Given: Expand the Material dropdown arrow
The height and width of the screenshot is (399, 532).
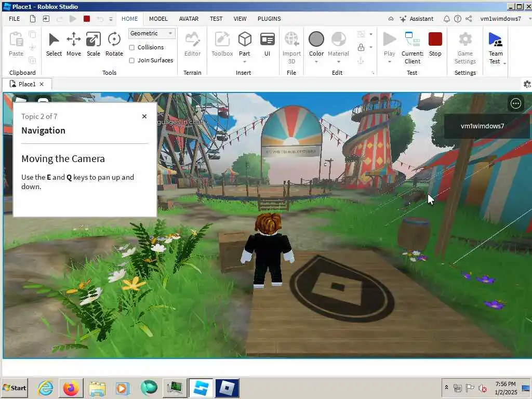Looking at the screenshot, I should tap(338, 62).
